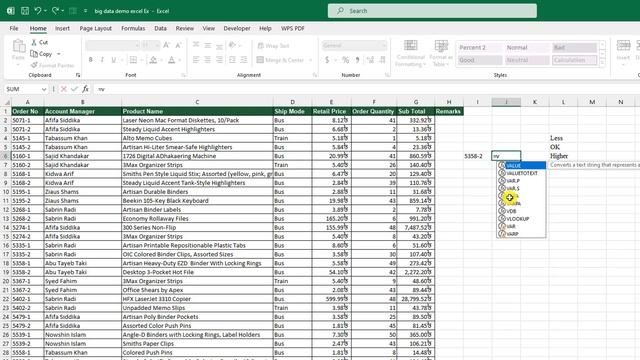The width and height of the screenshot is (640, 360).
Task: Choose VLOOKUP from function suggestions
Action: coord(521,219)
